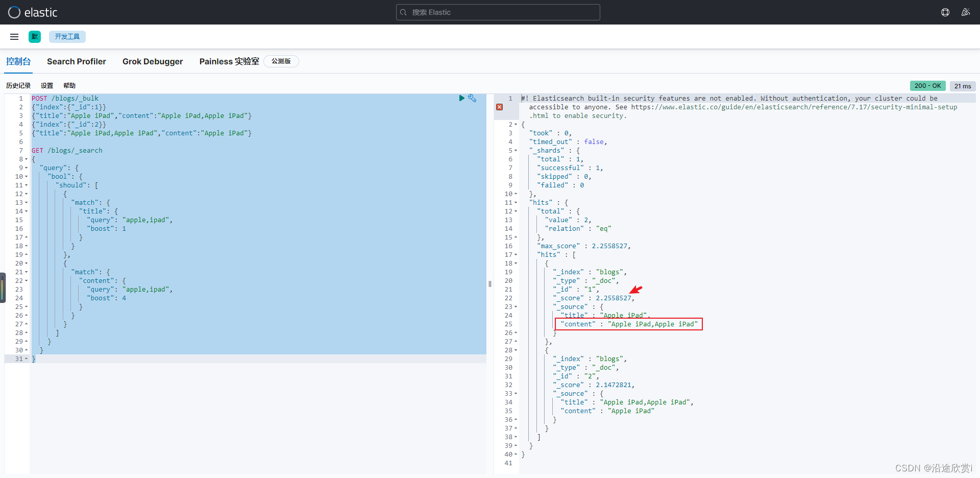Image resolution: width=980 pixels, height=478 pixels.
Task: Click the green run request play icon
Action: point(461,98)
